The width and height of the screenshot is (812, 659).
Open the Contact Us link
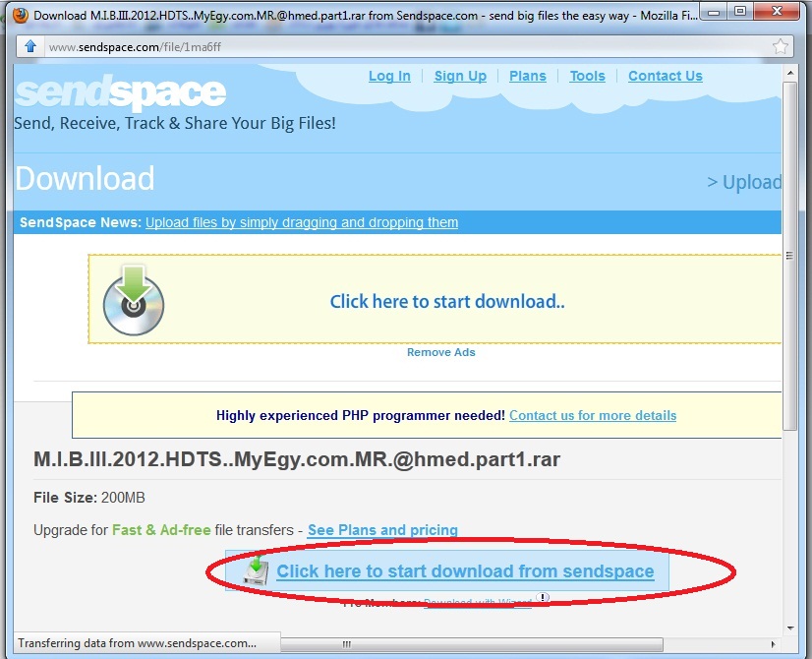pos(665,76)
